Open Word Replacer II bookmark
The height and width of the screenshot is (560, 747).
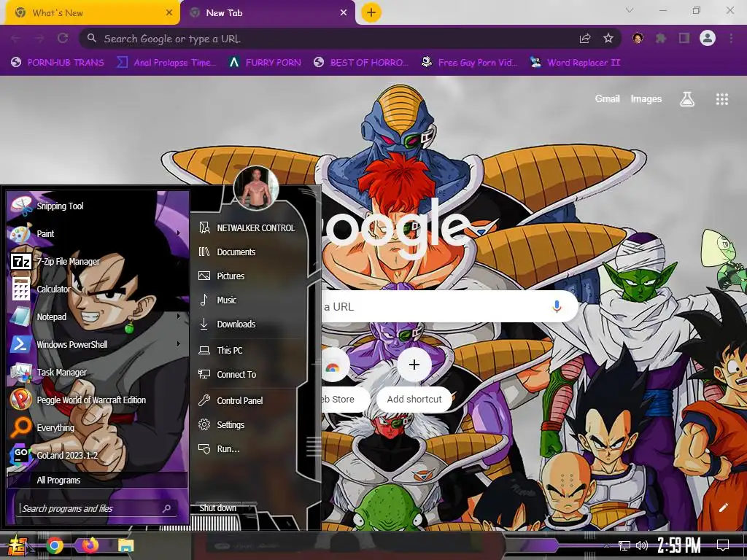pos(575,63)
